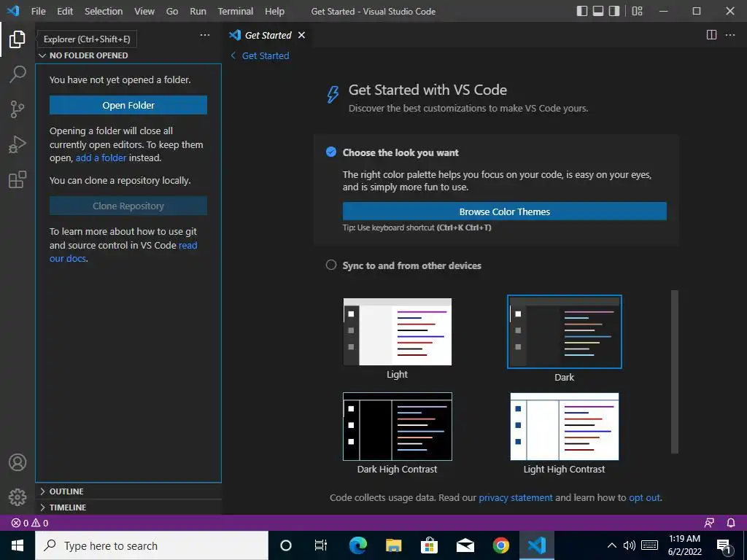Click the Type here to search box
The image size is (747, 560).
click(152, 545)
